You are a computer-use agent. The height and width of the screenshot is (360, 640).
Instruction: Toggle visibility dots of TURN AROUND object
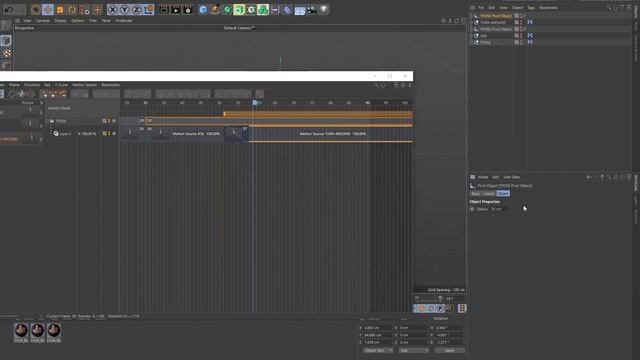click(x=521, y=22)
